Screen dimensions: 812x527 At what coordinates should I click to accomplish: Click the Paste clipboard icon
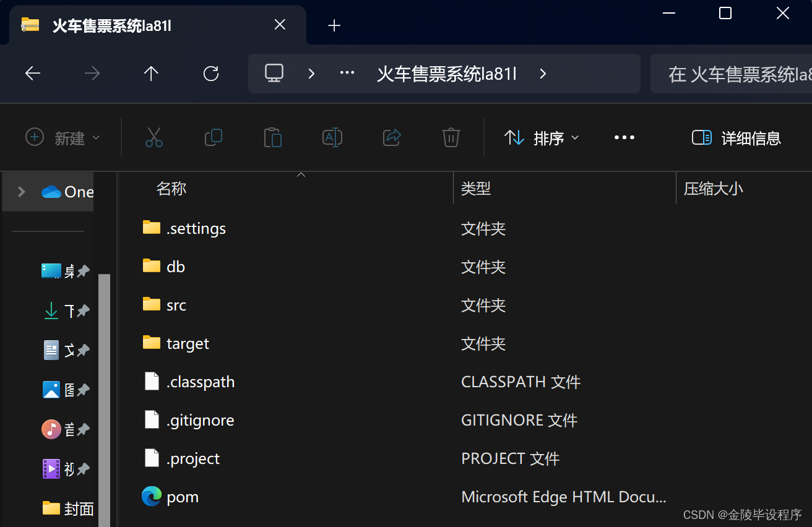pyautogui.click(x=273, y=137)
